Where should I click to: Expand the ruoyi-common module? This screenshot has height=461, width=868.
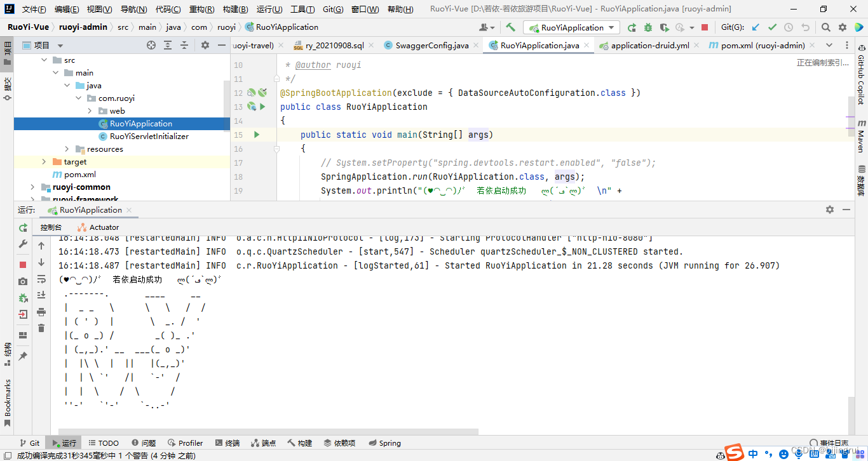32,187
